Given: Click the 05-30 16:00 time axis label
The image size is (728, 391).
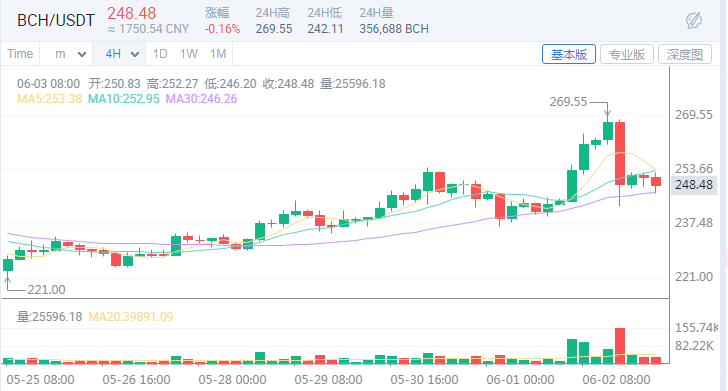Looking at the screenshot, I should 424,379.
